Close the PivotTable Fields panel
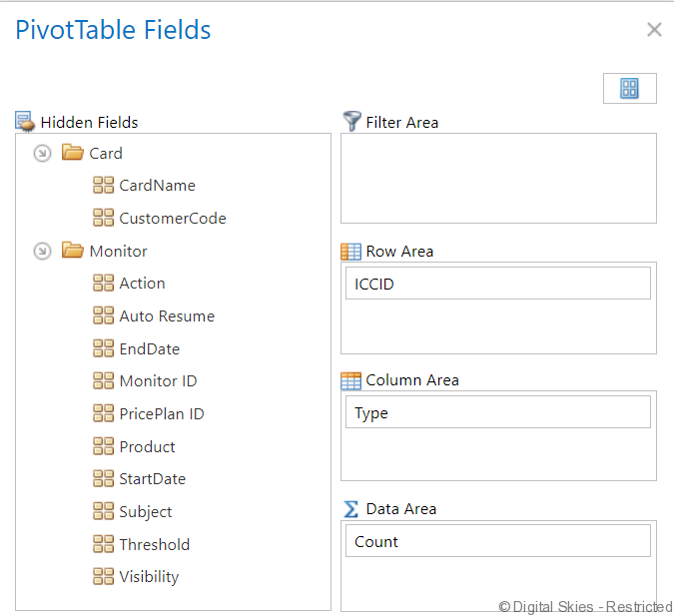The height and width of the screenshot is (616, 674). (x=654, y=30)
